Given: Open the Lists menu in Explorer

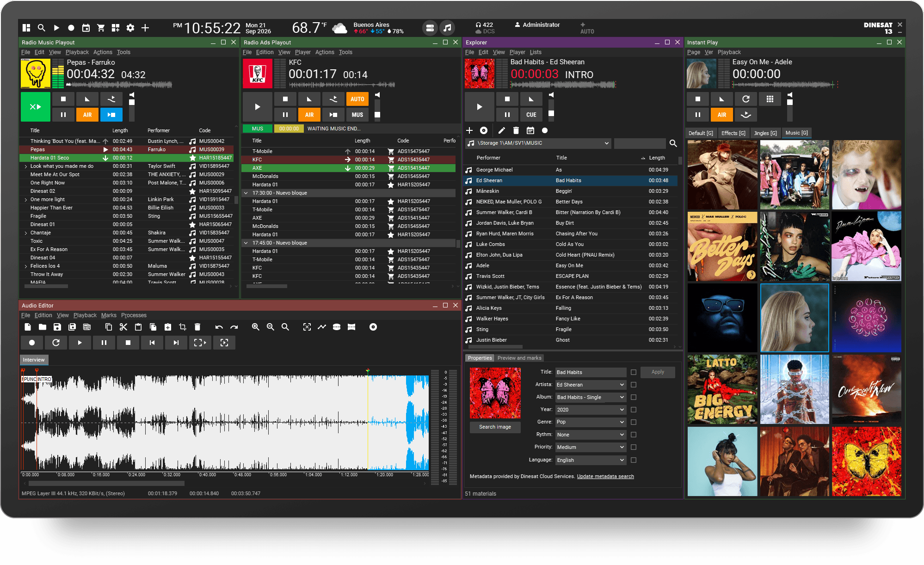Looking at the screenshot, I should tap(536, 52).
